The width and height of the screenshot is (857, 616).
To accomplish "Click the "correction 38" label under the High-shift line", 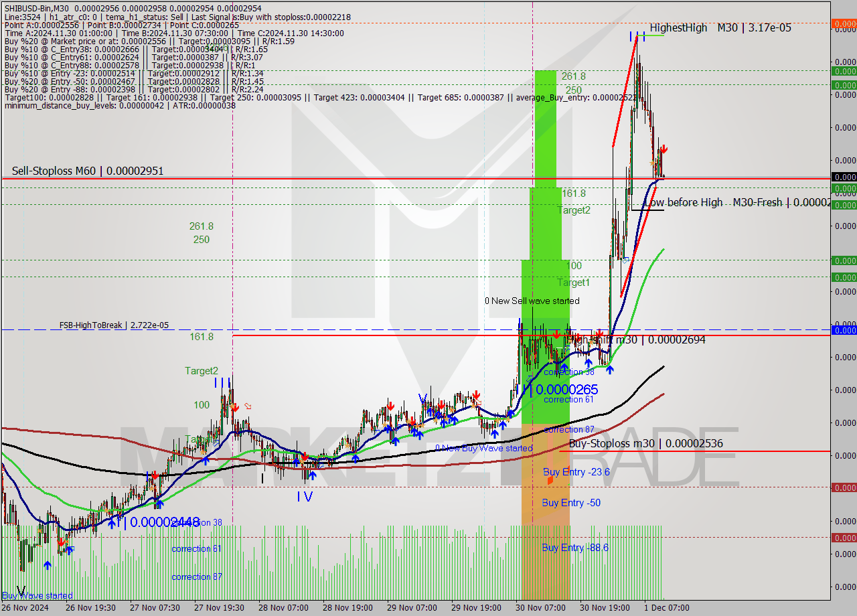I will click(x=569, y=372).
